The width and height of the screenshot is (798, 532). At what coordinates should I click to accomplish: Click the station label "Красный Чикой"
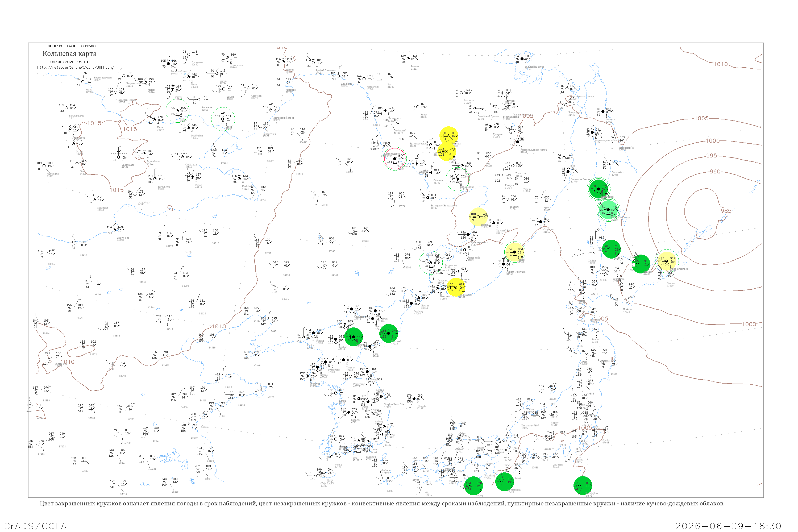127,100
